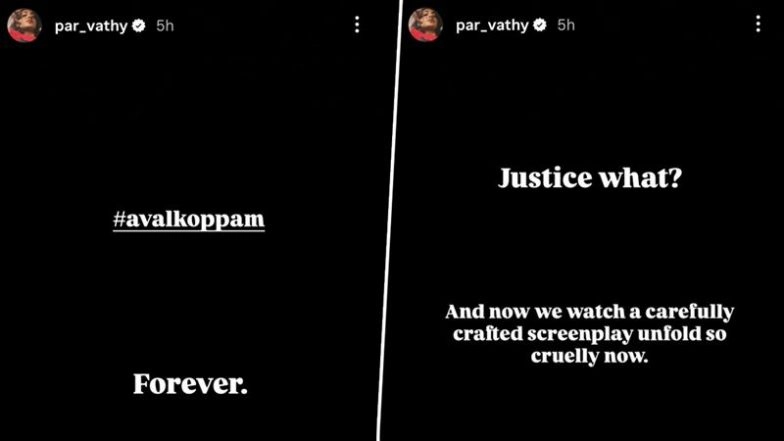Tap the profile avatar on the right story
The image size is (784, 441).
[425, 24]
